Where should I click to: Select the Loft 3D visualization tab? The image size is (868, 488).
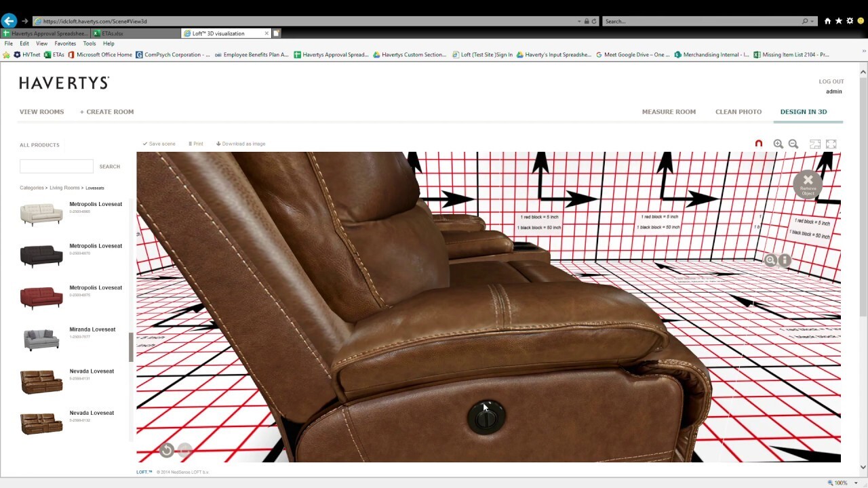click(x=226, y=33)
